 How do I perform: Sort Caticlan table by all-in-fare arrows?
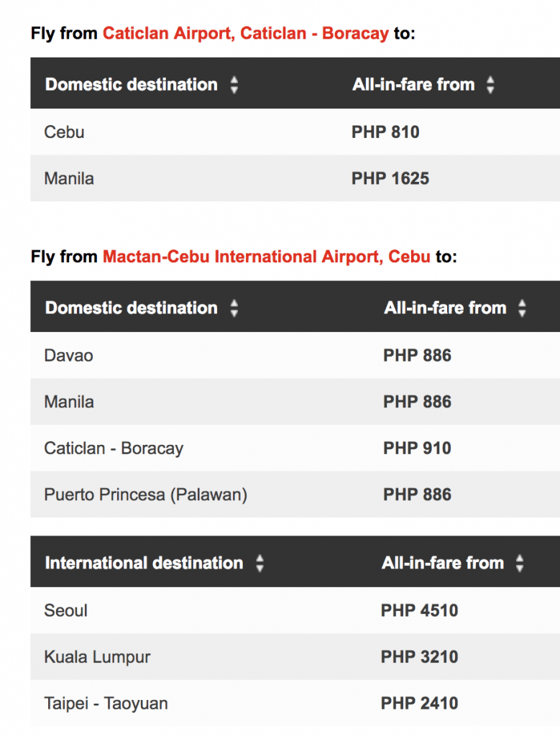coord(490,85)
